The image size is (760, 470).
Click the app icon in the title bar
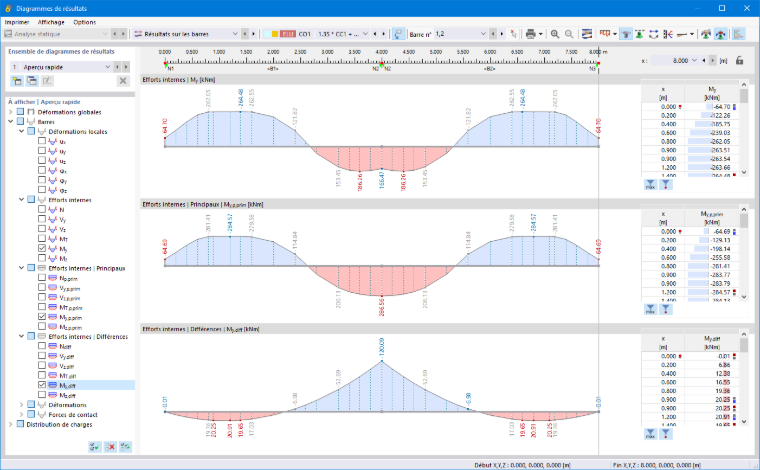(x=8, y=8)
